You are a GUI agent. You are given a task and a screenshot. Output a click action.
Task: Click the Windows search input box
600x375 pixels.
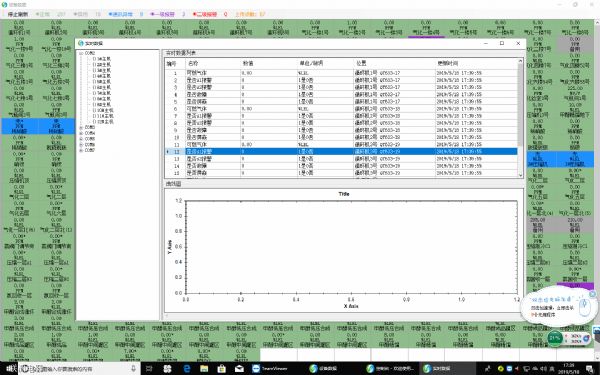tap(78, 368)
